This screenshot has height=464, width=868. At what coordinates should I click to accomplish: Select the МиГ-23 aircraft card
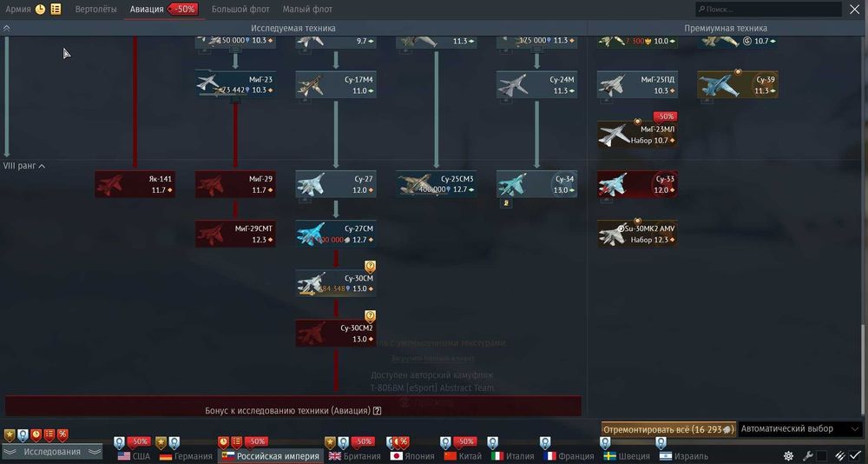pos(235,84)
